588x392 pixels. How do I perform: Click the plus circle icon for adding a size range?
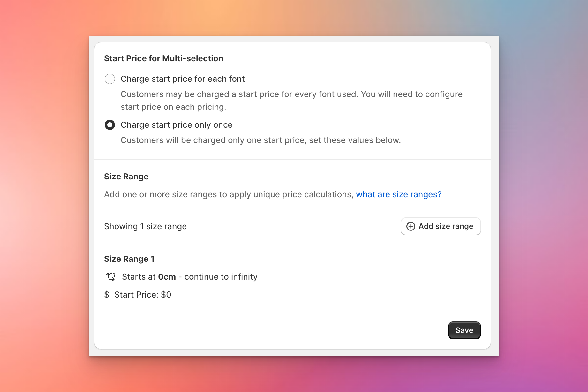(x=411, y=226)
